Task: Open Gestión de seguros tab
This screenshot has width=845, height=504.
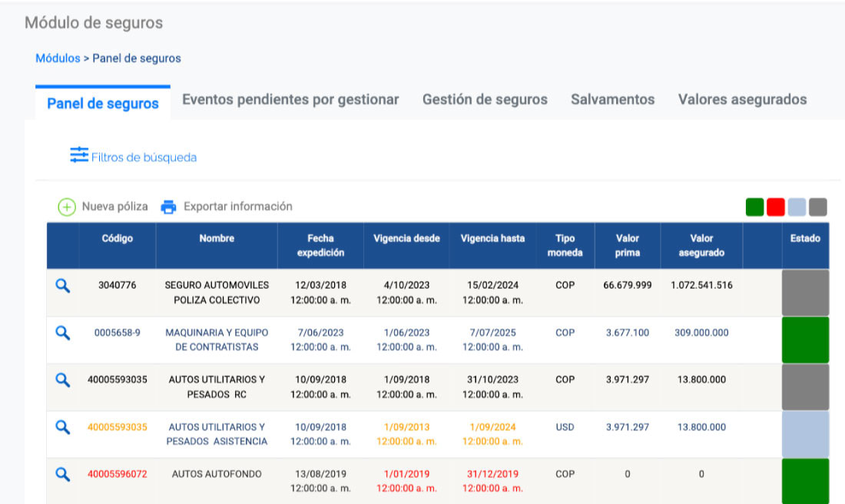Action: (x=485, y=100)
